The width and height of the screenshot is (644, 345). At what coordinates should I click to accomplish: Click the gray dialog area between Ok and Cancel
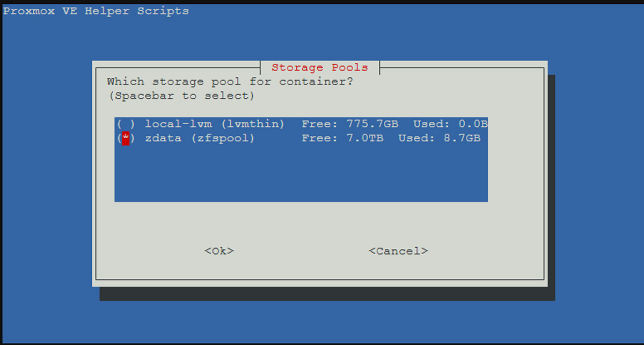point(301,251)
